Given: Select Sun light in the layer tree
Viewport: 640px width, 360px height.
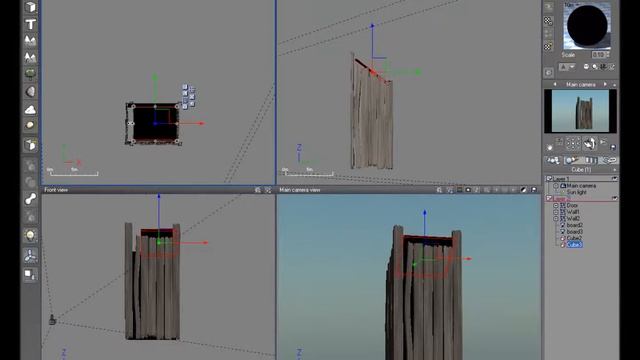Looking at the screenshot, I should click(x=577, y=192).
